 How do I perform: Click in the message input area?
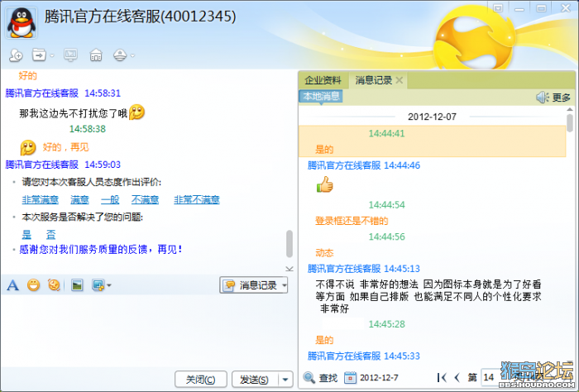tap(148, 330)
